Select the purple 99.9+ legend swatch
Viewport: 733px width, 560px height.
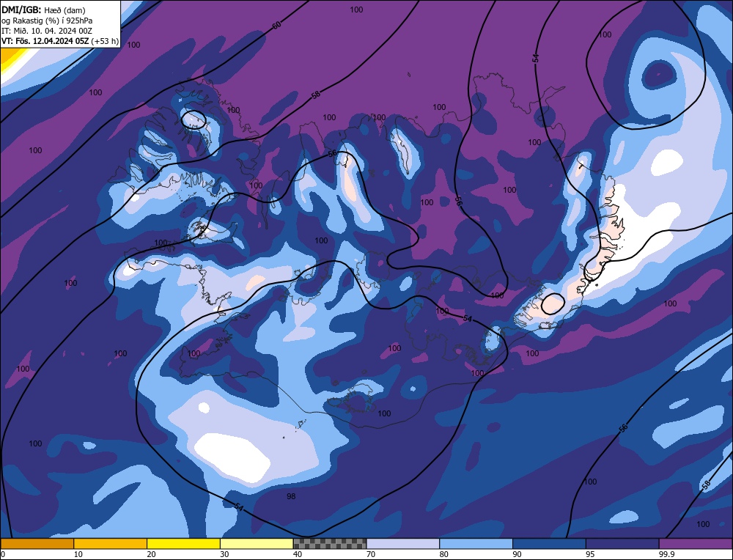coord(696,544)
